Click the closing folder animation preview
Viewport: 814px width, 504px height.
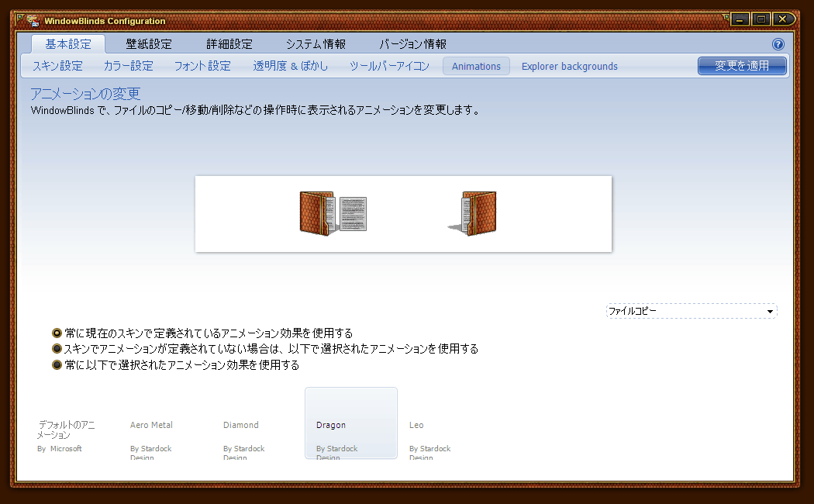[x=473, y=213]
